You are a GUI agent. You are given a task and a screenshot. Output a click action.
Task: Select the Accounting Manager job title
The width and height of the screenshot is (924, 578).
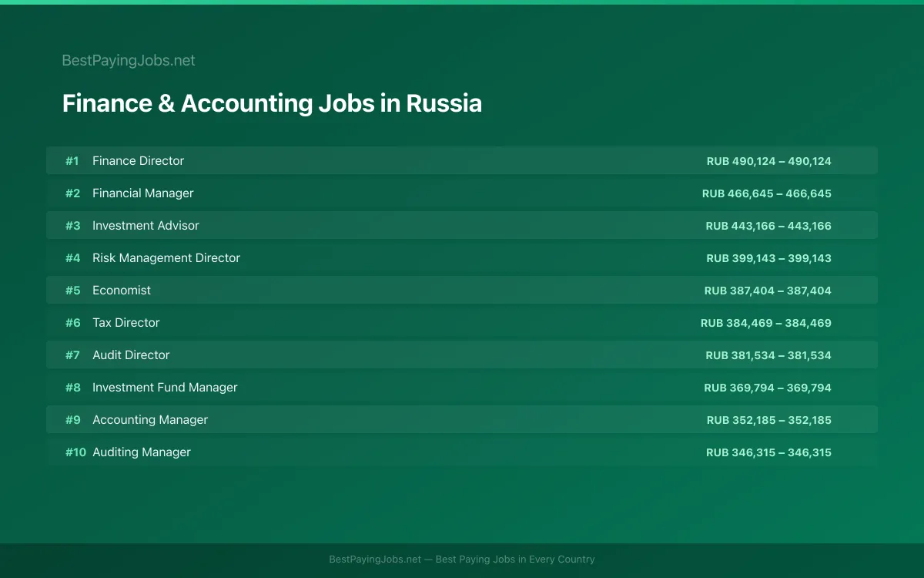click(x=150, y=420)
